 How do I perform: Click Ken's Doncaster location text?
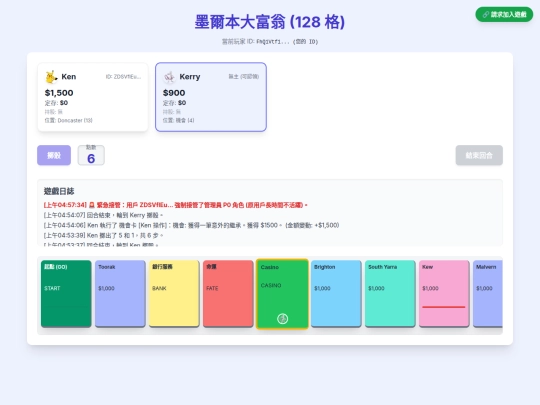(x=69, y=121)
